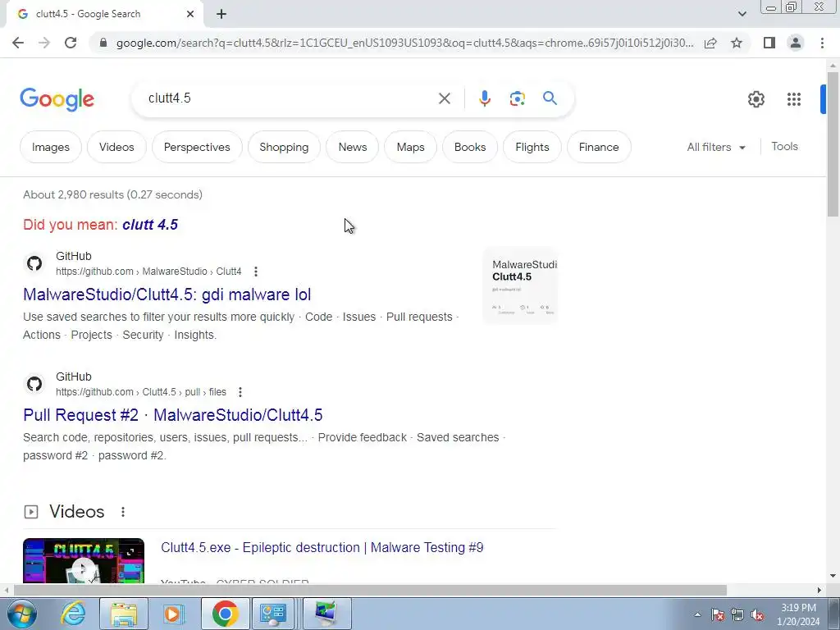The image size is (840, 630).
Task: Share this page icon in address bar
Action: pyautogui.click(x=710, y=43)
